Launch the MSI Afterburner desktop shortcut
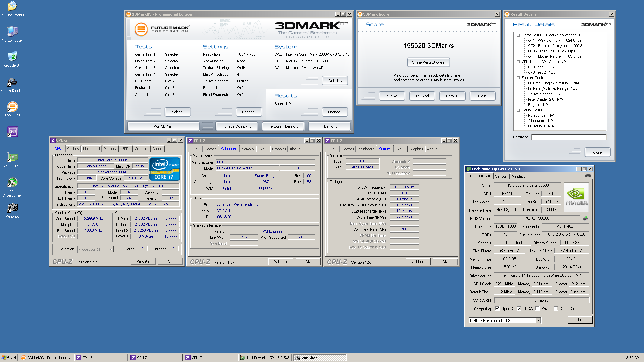This screenshot has height=362, width=644. click(x=12, y=187)
